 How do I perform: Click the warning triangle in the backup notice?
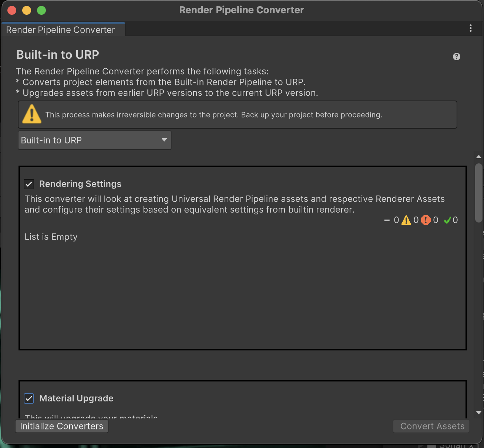click(x=32, y=114)
